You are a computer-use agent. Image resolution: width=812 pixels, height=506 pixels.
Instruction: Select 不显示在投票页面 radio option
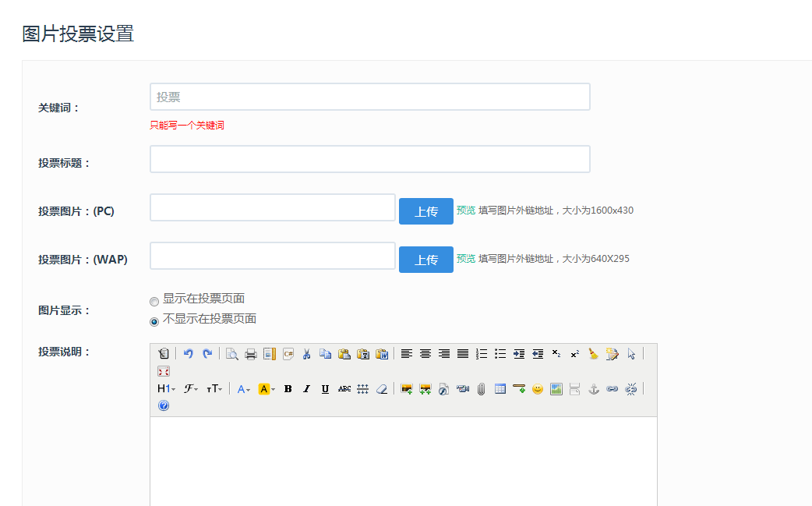154,322
